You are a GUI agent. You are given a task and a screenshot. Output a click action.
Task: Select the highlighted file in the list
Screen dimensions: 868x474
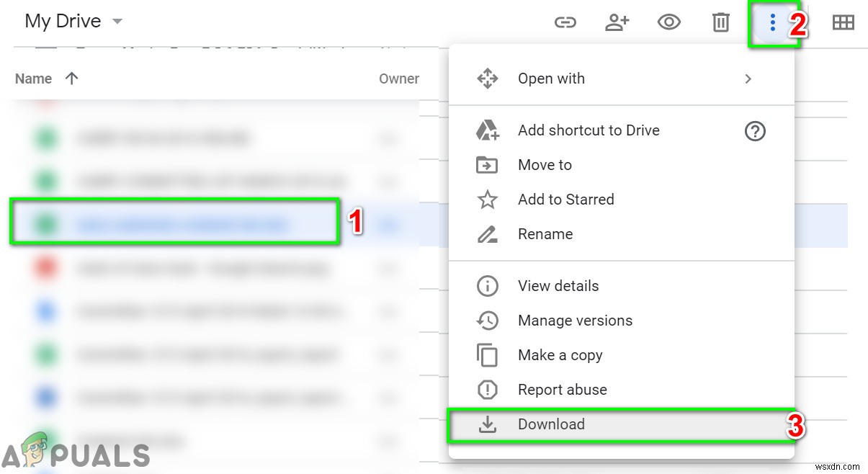click(x=176, y=223)
